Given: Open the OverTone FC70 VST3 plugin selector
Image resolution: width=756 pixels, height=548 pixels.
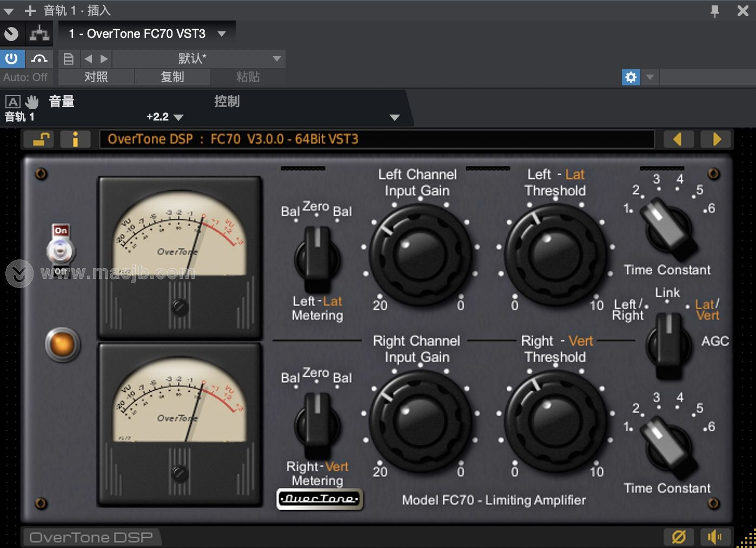Looking at the screenshot, I should (x=147, y=34).
